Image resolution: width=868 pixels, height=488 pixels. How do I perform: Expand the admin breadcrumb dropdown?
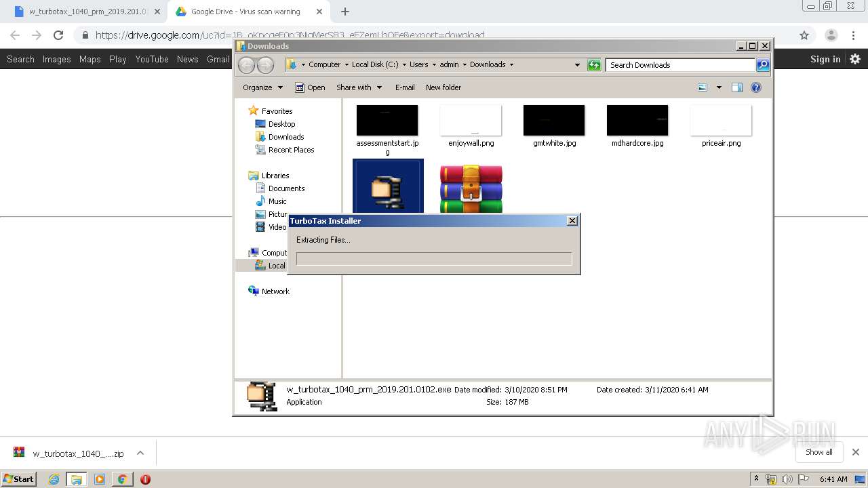[465, 65]
